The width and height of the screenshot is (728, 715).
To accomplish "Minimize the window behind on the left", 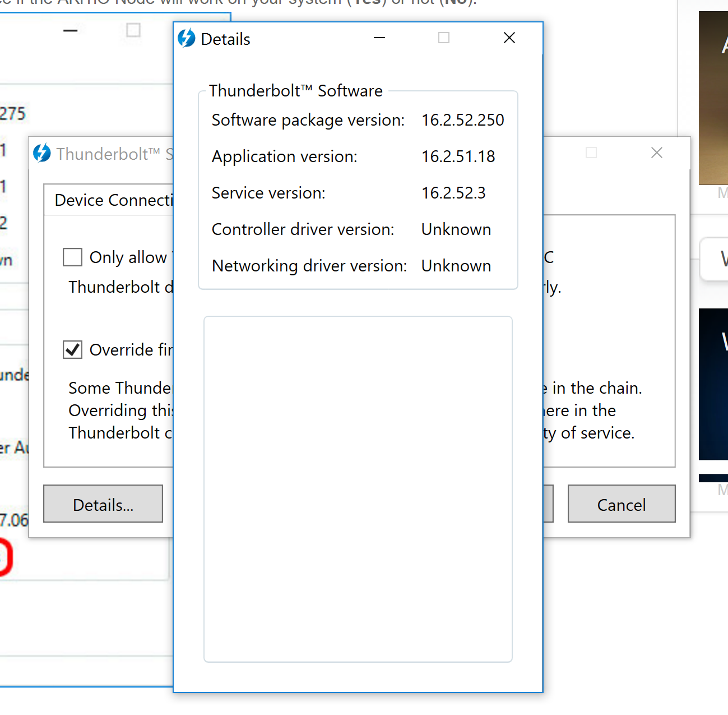I will pos(70,30).
